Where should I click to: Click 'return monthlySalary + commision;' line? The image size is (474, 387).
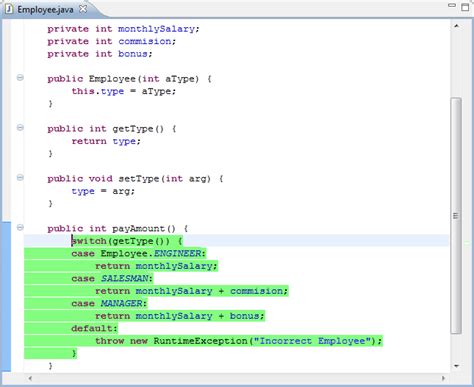pyautogui.click(x=192, y=291)
